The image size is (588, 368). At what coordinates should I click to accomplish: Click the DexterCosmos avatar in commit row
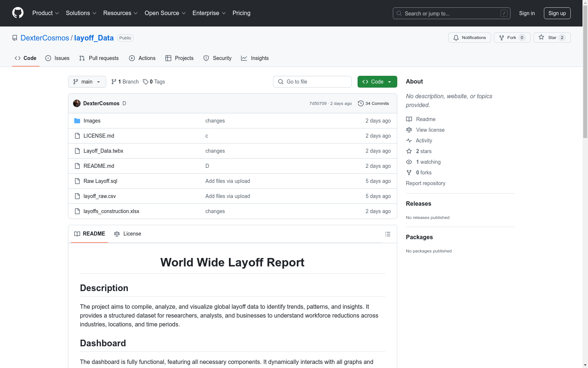click(x=77, y=103)
